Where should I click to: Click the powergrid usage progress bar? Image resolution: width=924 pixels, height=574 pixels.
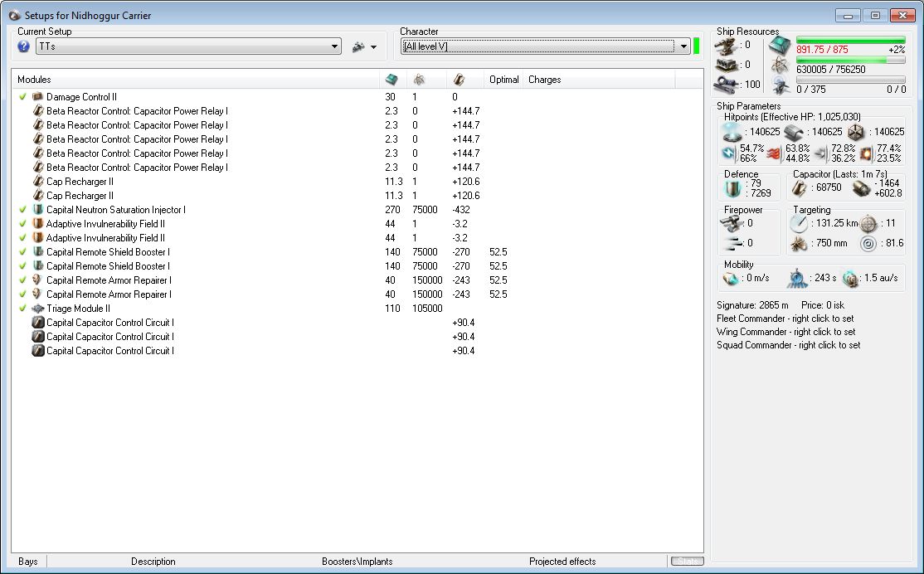point(850,60)
